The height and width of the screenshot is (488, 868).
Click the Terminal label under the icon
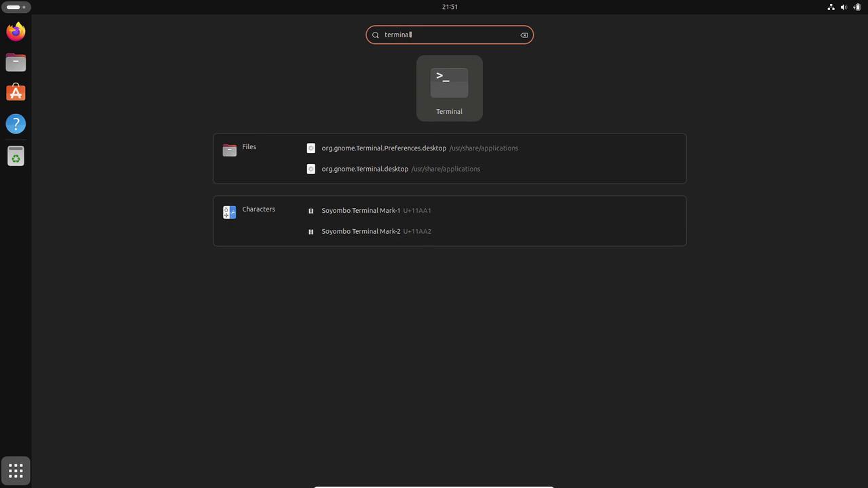pyautogui.click(x=449, y=112)
